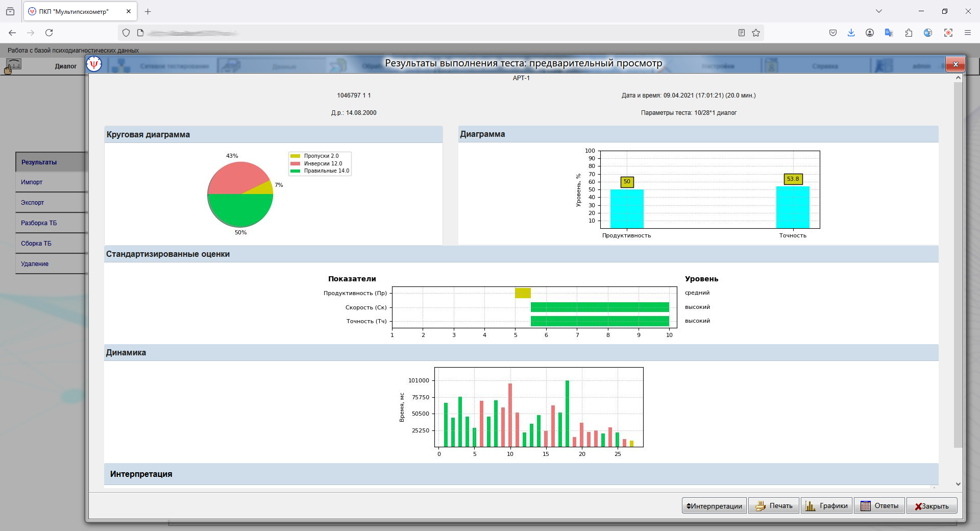This screenshot has width=980, height=531.
Task: Open Firefox application menu hamburger
Action: tap(967, 33)
